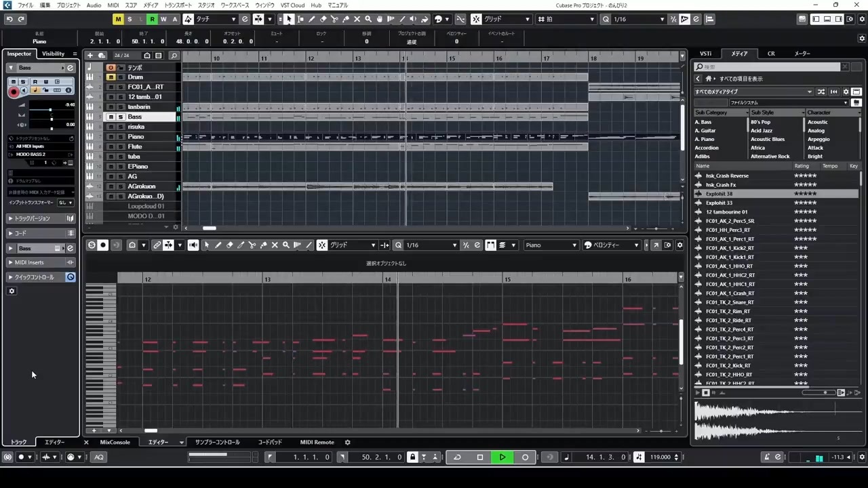Select the Erase tool in key editor toolbar
The height and width of the screenshot is (488, 868).
coord(229,245)
